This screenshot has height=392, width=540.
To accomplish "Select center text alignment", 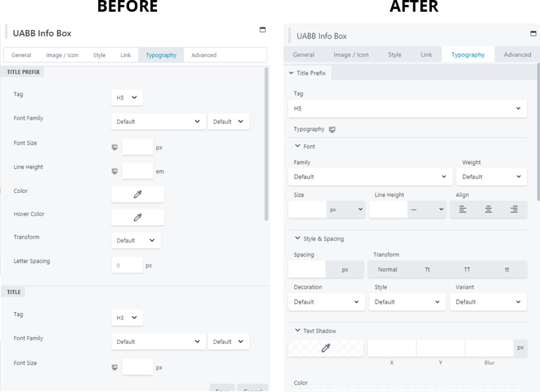I will [488, 209].
